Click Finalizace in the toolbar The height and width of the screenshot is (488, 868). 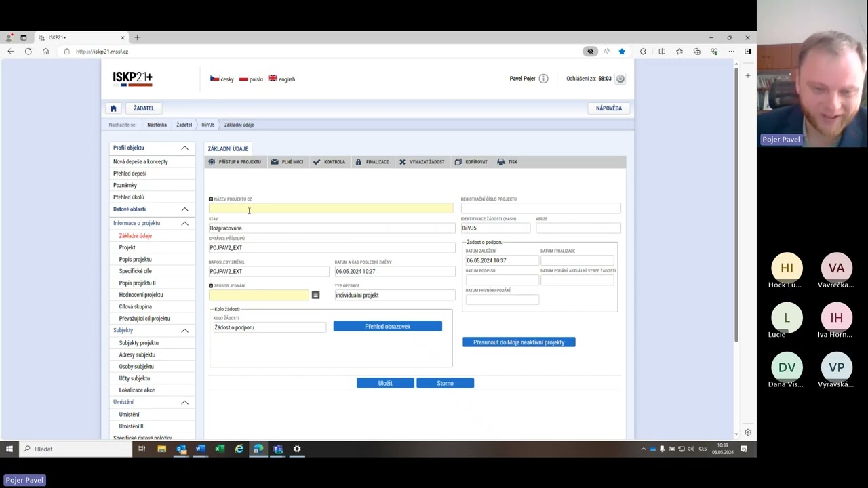(x=372, y=162)
